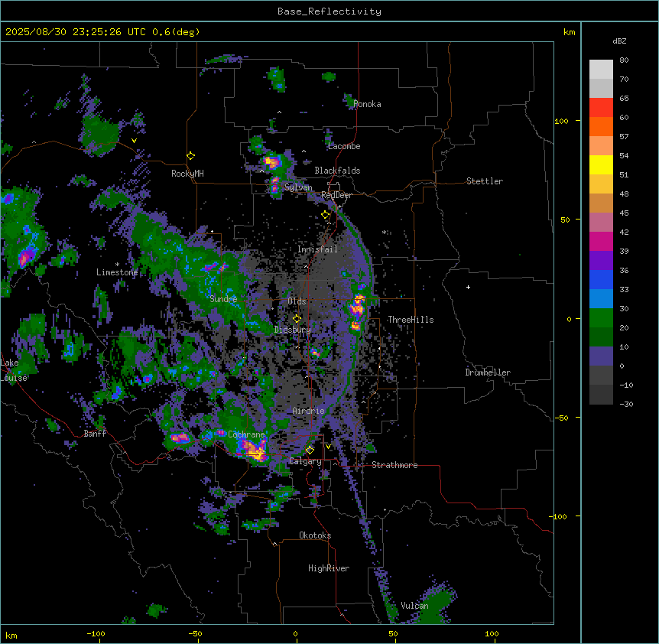Viewport: 659px width, 644px height.
Task: Click the storm cell west of ThreeHills
Action: click(358, 310)
